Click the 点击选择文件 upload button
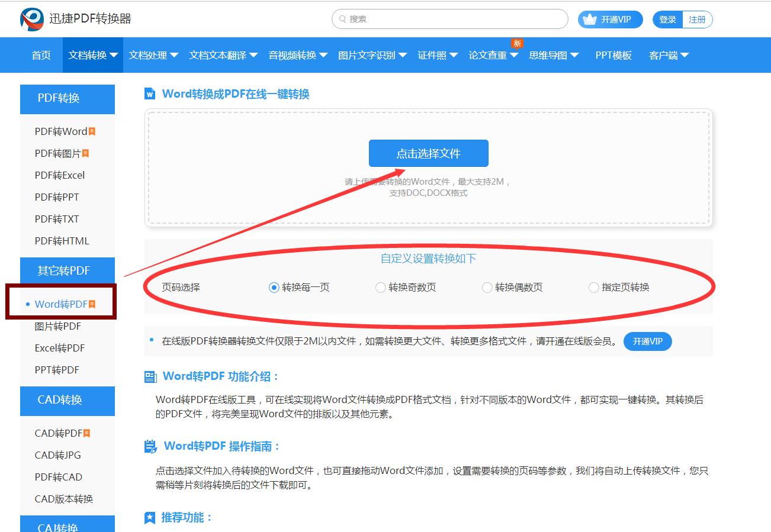The image size is (771, 532). [428, 153]
